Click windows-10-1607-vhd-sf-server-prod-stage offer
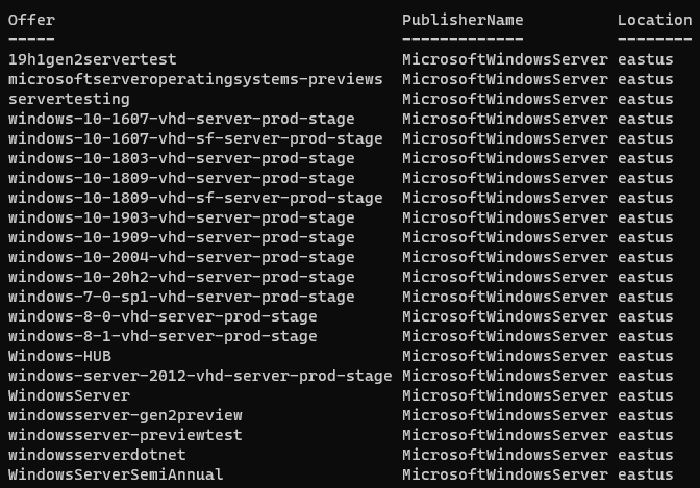The image size is (700, 488). [195, 139]
